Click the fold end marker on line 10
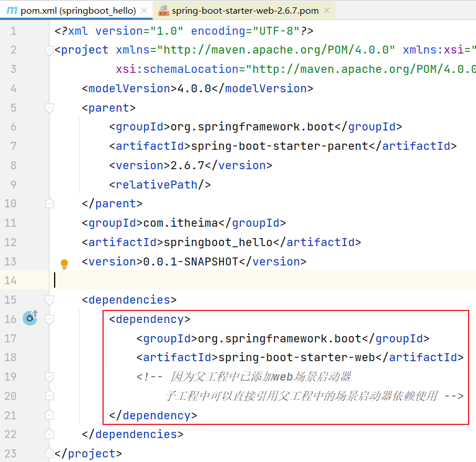Image resolution: width=476 pixels, height=462 pixels. pyautogui.click(x=49, y=203)
